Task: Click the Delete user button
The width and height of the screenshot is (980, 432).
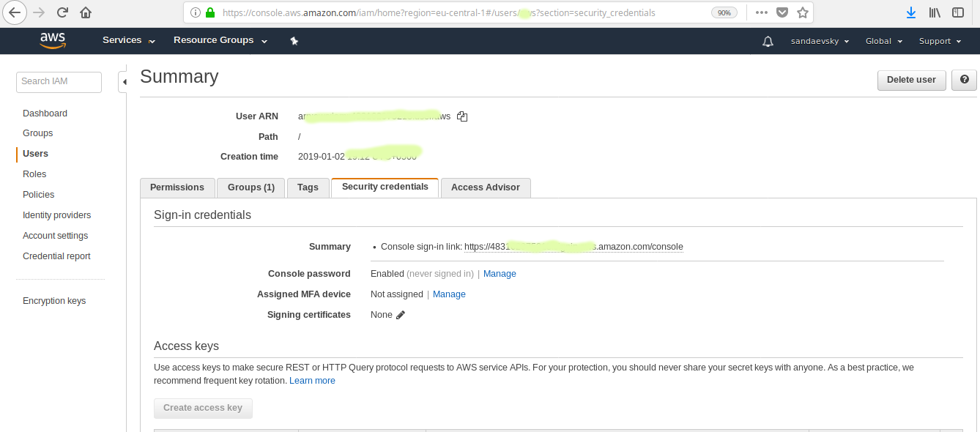Action: click(x=911, y=80)
